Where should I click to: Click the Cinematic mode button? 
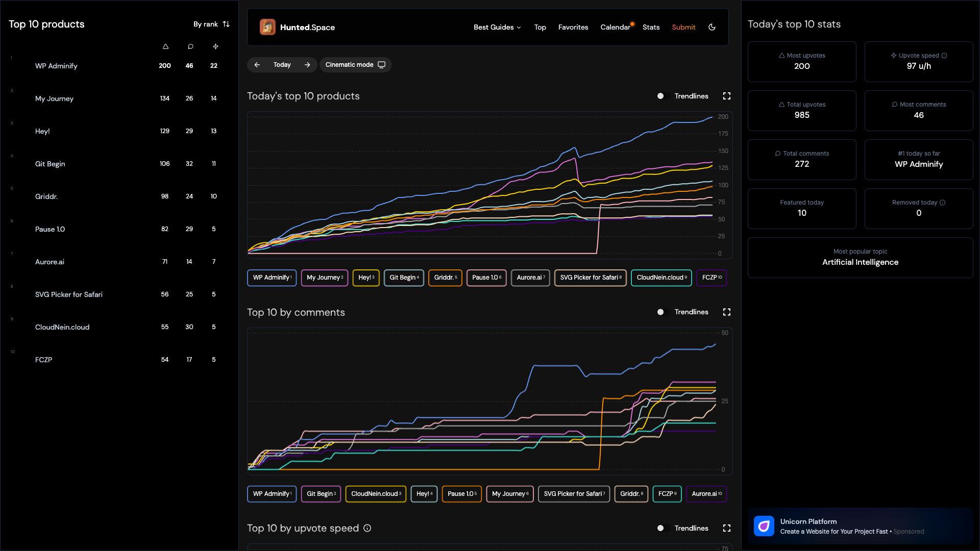[x=356, y=65]
